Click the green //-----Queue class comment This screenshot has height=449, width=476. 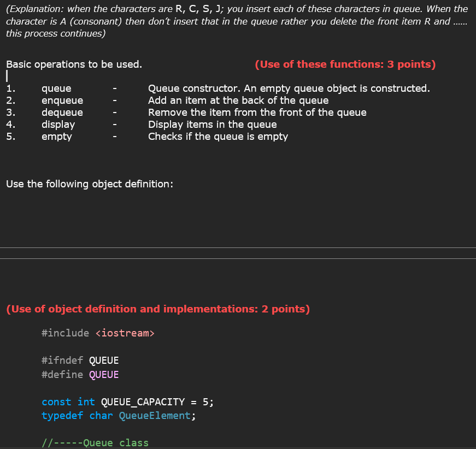click(x=95, y=442)
